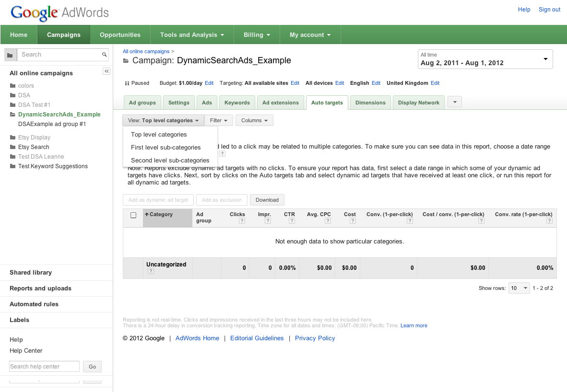The image size is (567, 392).
Task: Open the Ads tab
Action: [x=207, y=103]
